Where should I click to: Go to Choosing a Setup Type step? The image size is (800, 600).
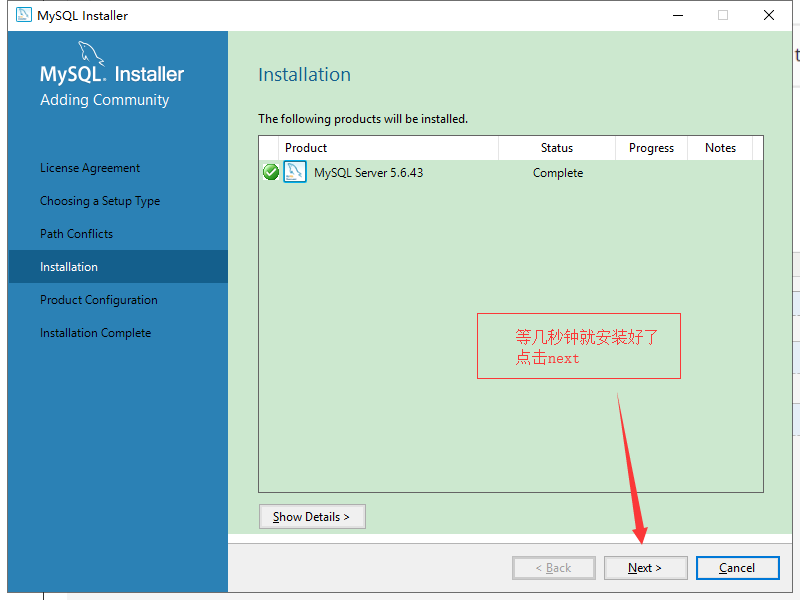point(100,201)
